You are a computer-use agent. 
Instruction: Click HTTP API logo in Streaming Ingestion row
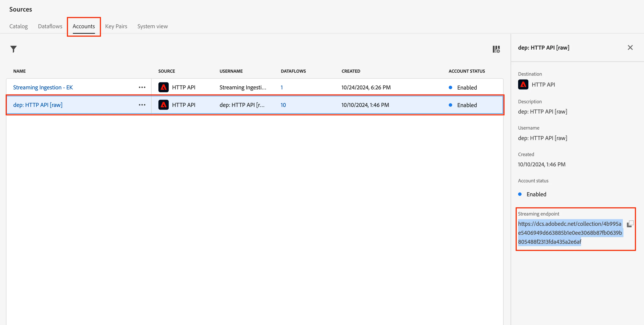click(164, 87)
